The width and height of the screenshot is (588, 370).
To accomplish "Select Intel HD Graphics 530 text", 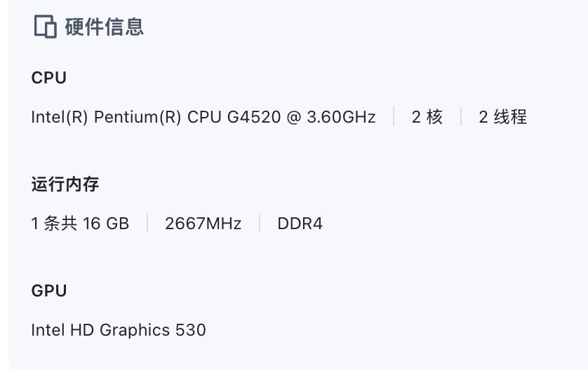I will point(119,330).
